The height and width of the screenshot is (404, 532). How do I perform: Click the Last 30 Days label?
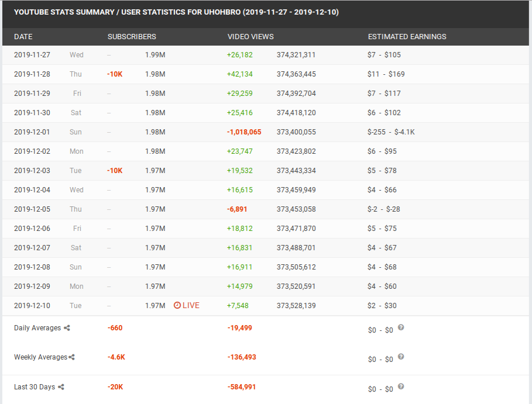(x=35, y=387)
